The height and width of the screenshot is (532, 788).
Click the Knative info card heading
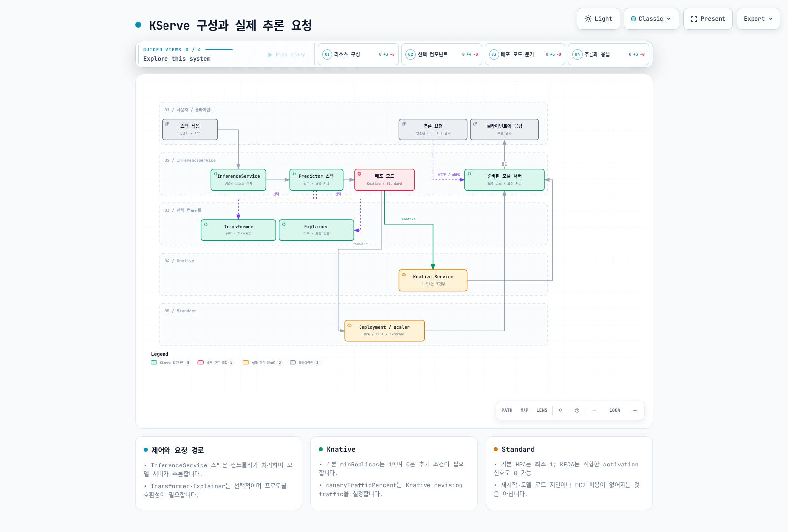click(341, 449)
